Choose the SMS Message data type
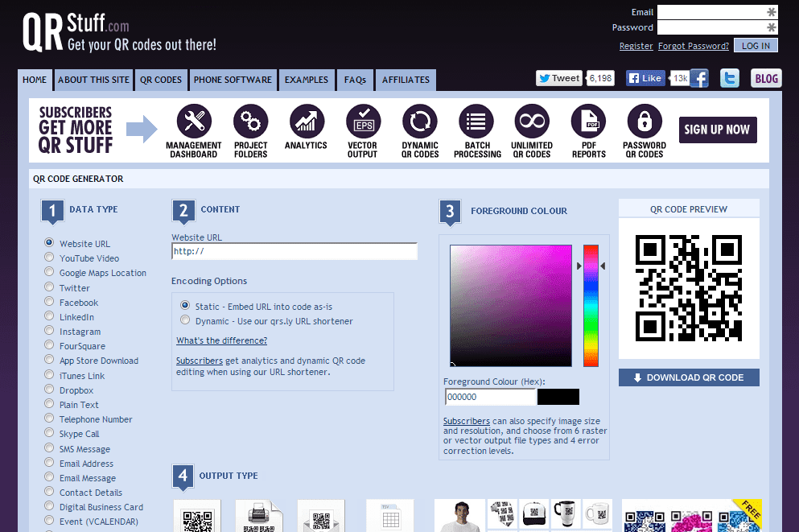 click(x=49, y=448)
